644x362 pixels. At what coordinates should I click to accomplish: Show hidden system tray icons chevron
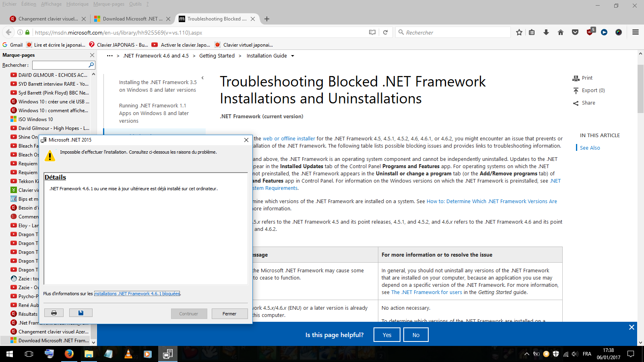(x=526, y=354)
